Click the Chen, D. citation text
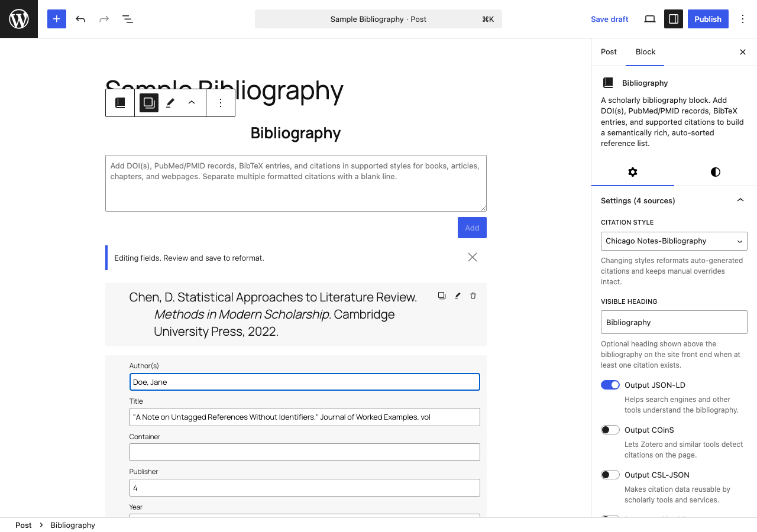 tap(273, 314)
